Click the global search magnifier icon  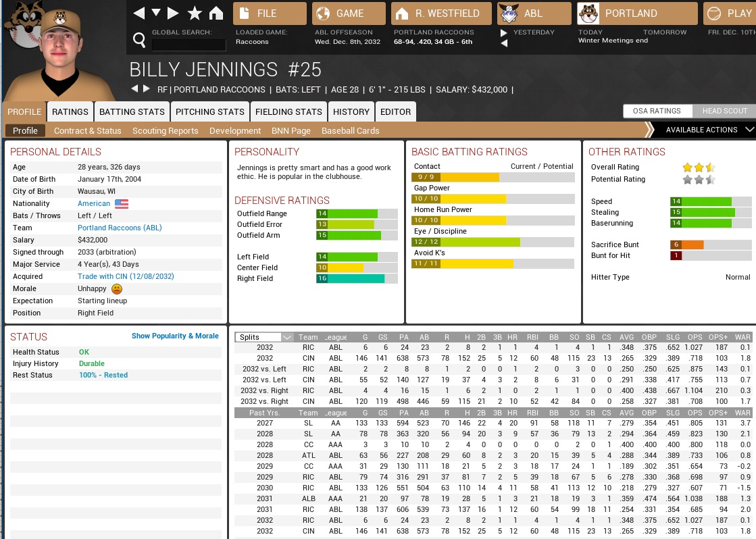pyautogui.click(x=139, y=41)
